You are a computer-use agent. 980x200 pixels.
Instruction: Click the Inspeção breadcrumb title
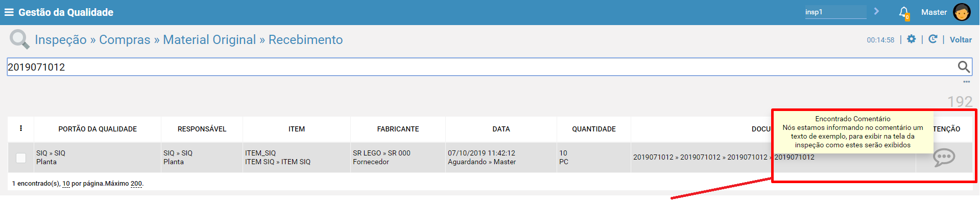coord(61,40)
